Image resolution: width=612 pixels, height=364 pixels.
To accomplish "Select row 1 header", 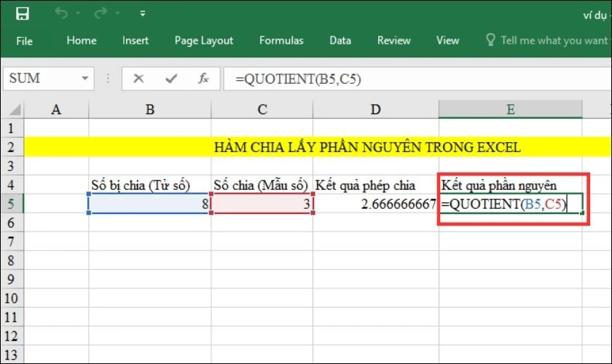I will 11,128.
